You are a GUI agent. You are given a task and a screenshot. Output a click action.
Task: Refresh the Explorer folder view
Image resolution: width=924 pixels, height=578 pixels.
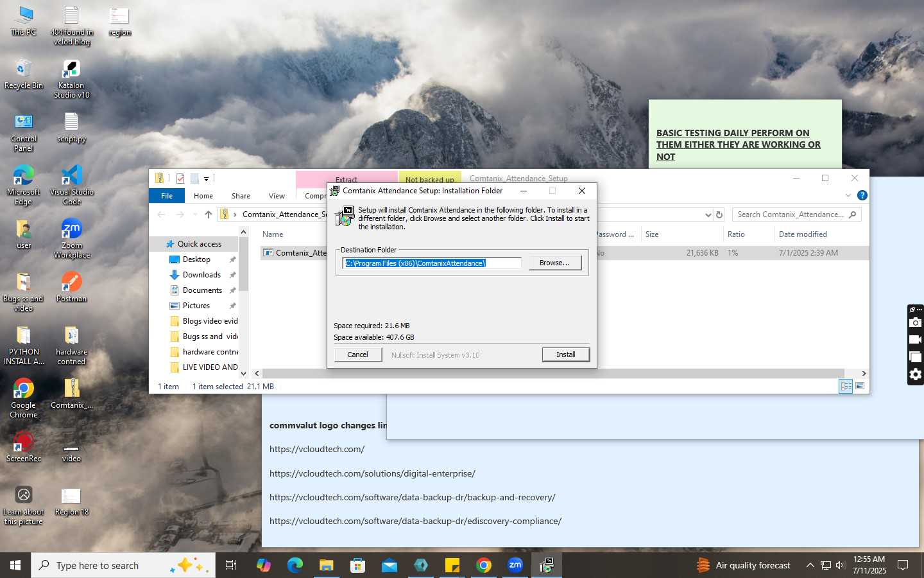tap(719, 215)
